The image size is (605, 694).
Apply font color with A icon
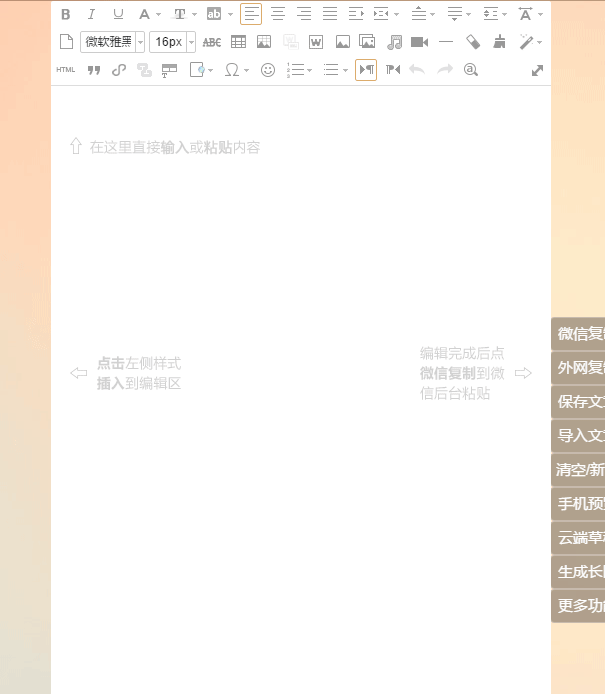pos(144,14)
